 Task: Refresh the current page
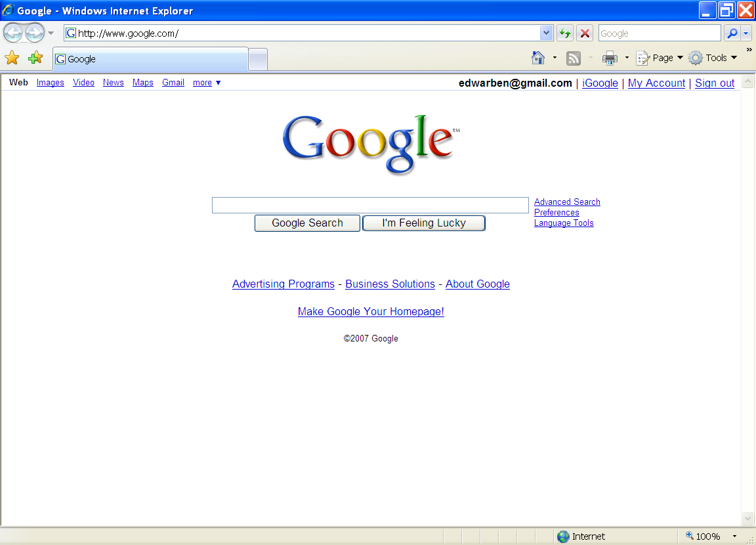565,32
